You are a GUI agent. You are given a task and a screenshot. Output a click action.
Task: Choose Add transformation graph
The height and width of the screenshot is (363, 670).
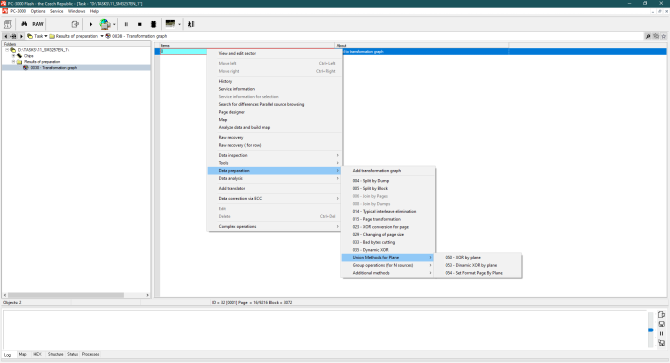tap(388, 171)
